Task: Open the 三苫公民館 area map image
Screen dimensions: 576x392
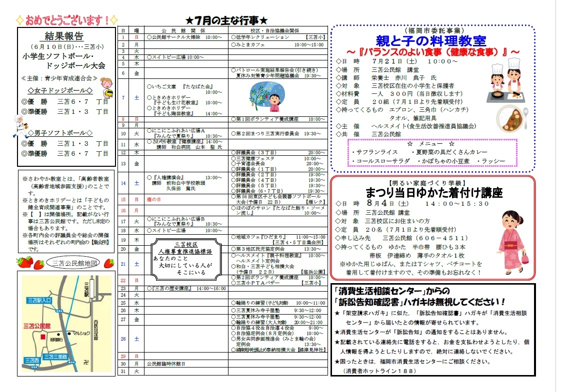Action: pyautogui.click(x=66, y=324)
